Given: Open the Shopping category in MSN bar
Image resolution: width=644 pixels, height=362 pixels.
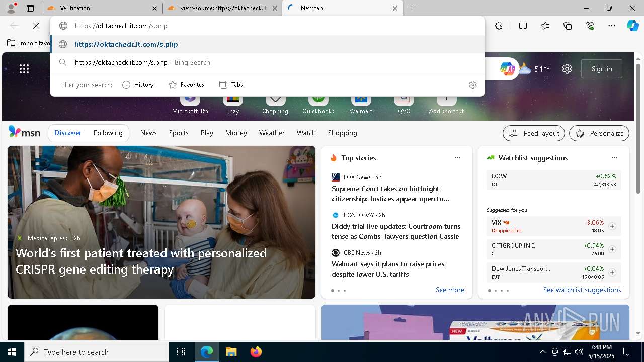Looking at the screenshot, I should tap(343, 133).
